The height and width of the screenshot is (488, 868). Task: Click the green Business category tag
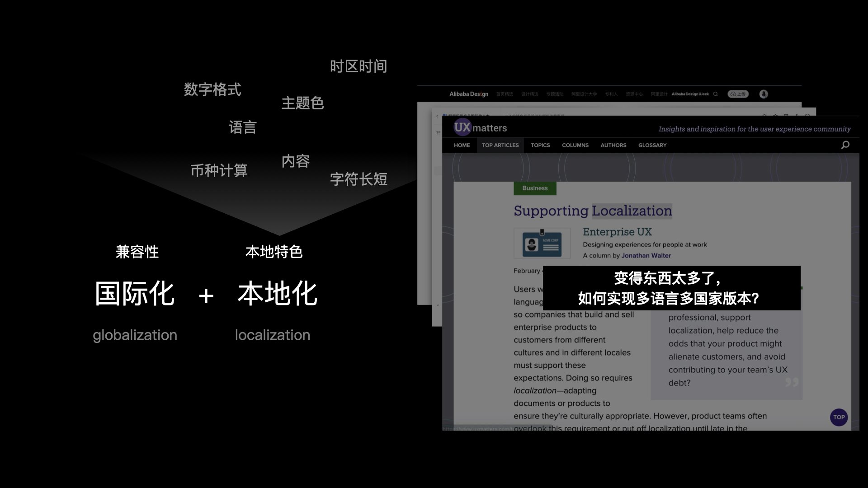[535, 188]
